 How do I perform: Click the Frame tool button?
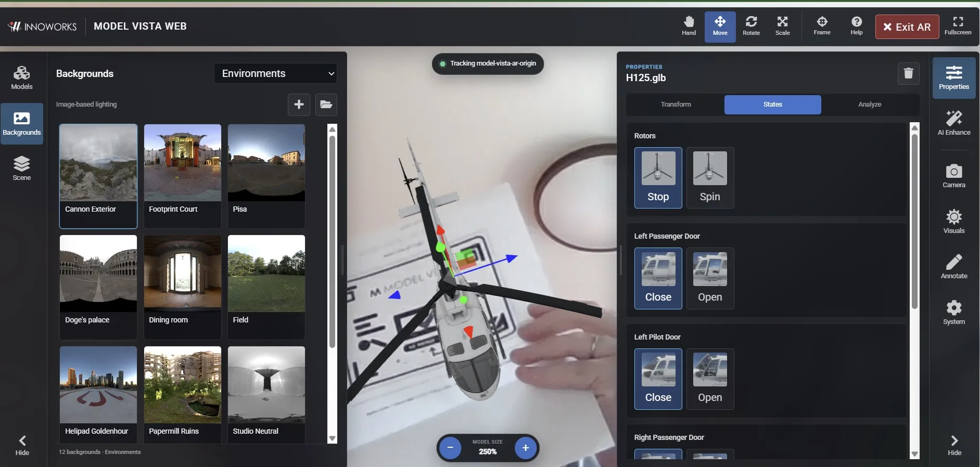(x=822, y=27)
